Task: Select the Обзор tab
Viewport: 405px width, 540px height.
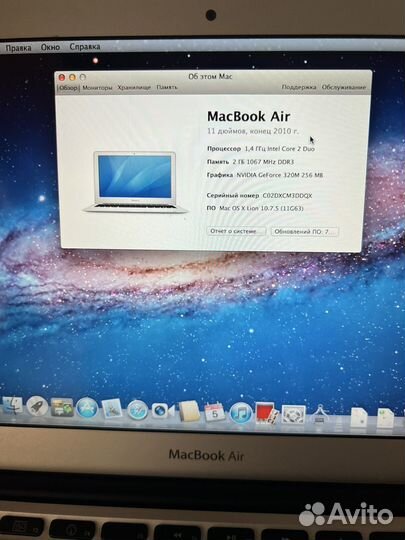Action: [x=68, y=88]
